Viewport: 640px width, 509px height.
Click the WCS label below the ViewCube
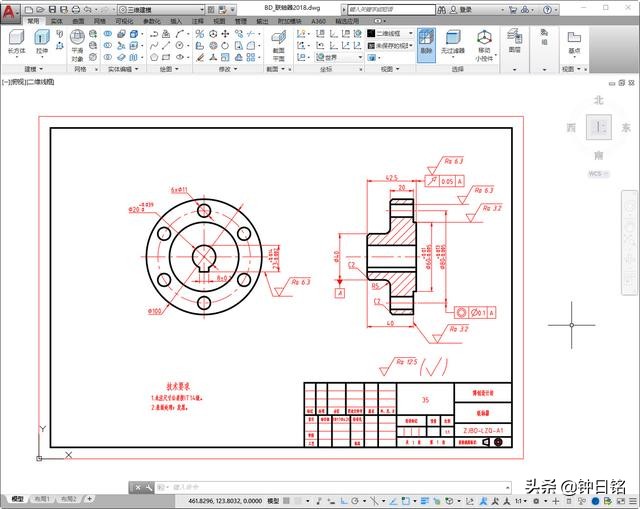[x=597, y=173]
